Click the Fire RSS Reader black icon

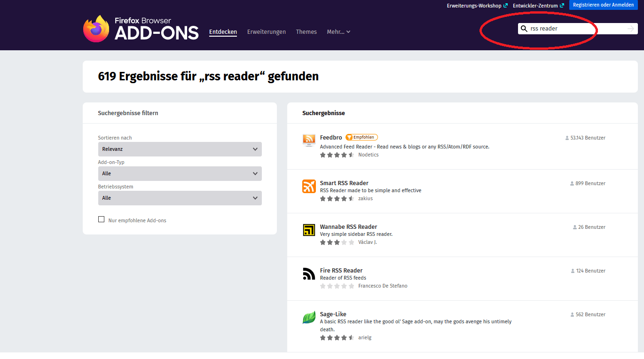tap(309, 273)
